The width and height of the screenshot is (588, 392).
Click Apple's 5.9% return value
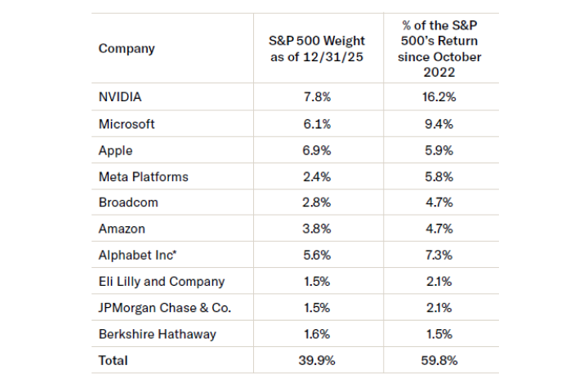[x=439, y=150]
